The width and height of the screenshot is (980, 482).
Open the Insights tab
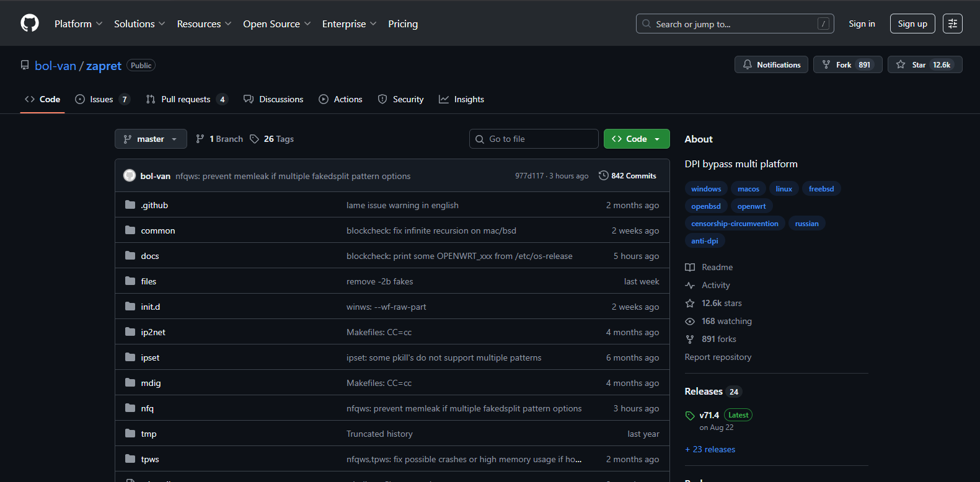tap(462, 100)
